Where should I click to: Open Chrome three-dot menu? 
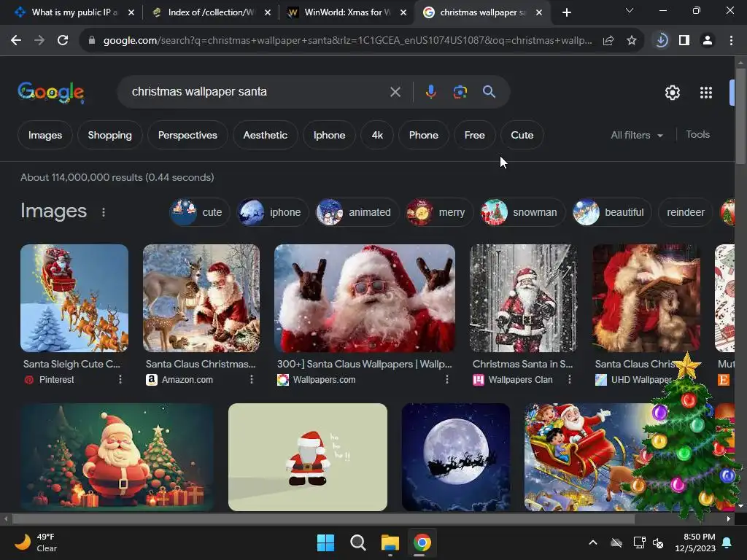(731, 41)
